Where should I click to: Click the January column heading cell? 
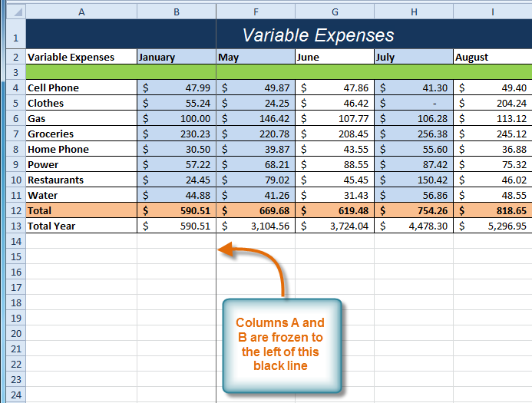tap(177, 57)
